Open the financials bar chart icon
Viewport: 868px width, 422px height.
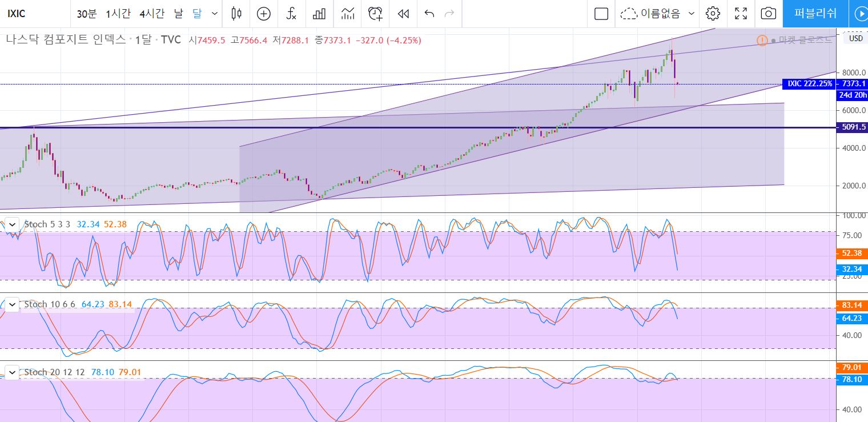[x=319, y=14]
